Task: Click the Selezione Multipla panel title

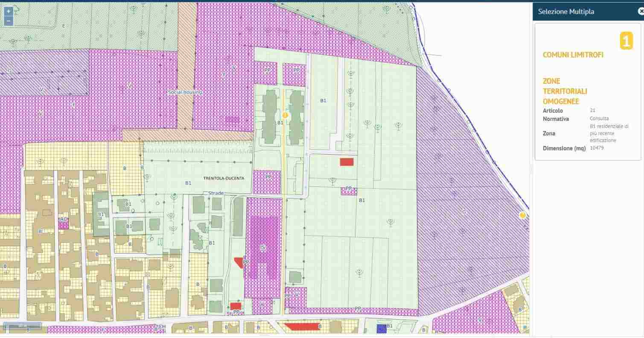Action: (x=566, y=12)
